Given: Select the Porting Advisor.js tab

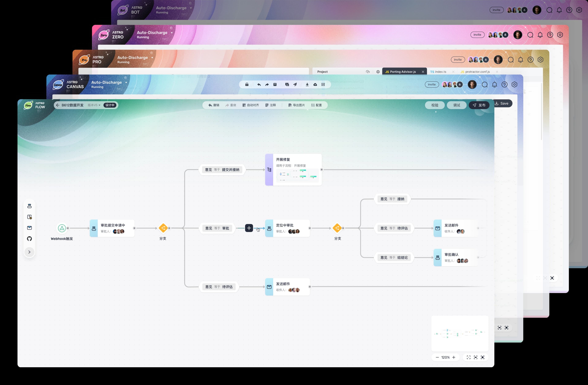Looking at the screenshot, I should (x=404, y=72).
